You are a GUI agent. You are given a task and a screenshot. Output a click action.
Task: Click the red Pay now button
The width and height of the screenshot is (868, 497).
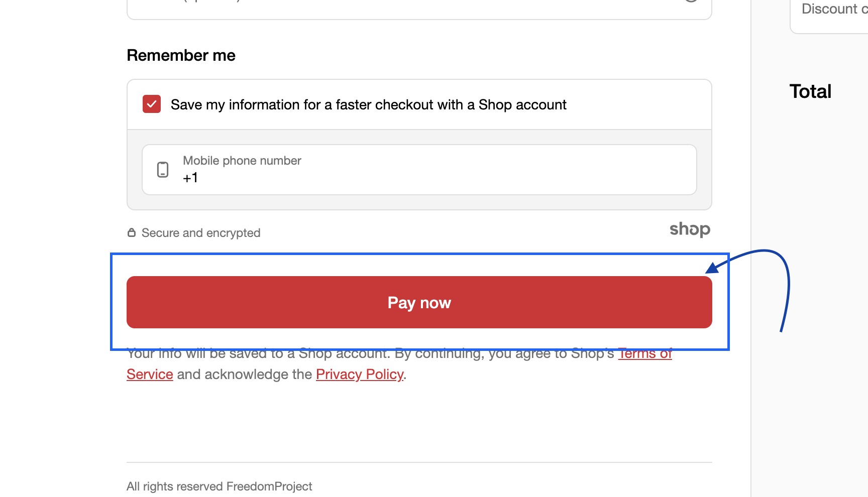pos(419,302)
